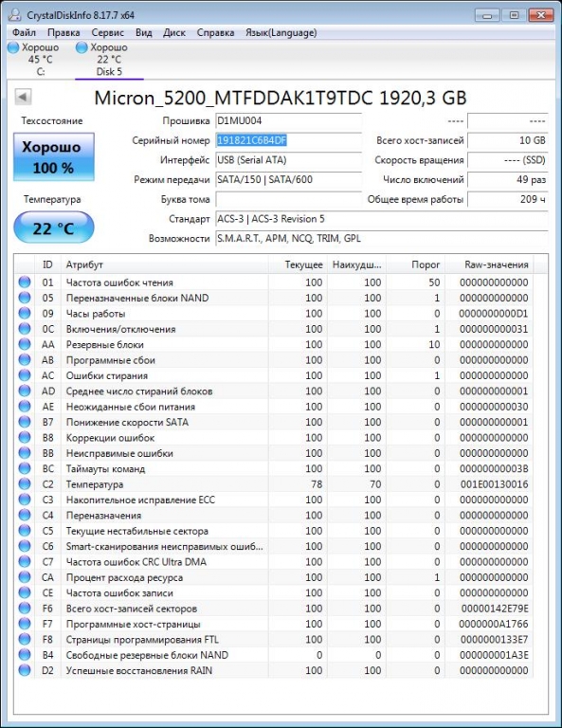Click the status circle for attribute C3
This screenshot has height=728, width=562.
coord(25,500)
